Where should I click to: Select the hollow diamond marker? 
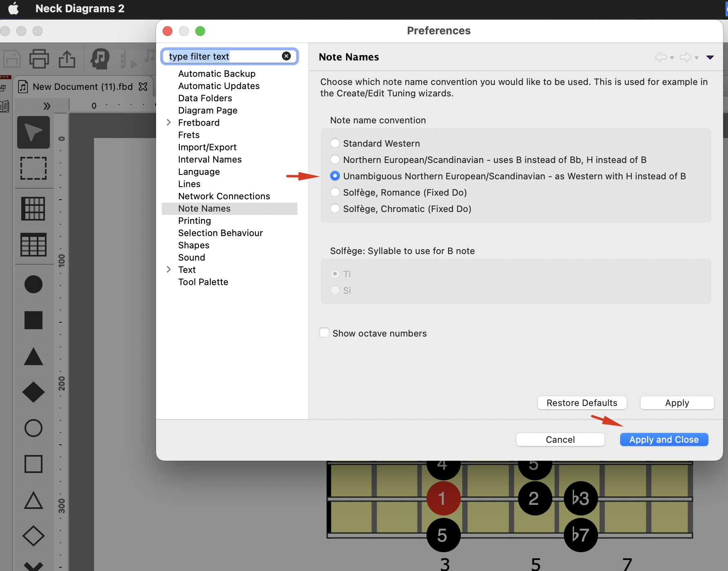pyautogui.click(x=33, y=536)
